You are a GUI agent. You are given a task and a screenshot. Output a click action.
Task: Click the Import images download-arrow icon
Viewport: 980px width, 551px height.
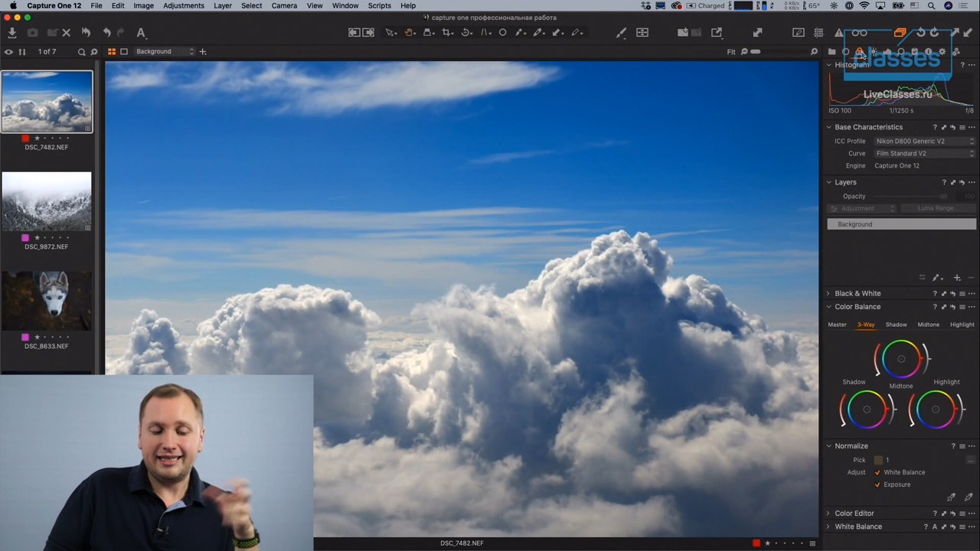12,33
